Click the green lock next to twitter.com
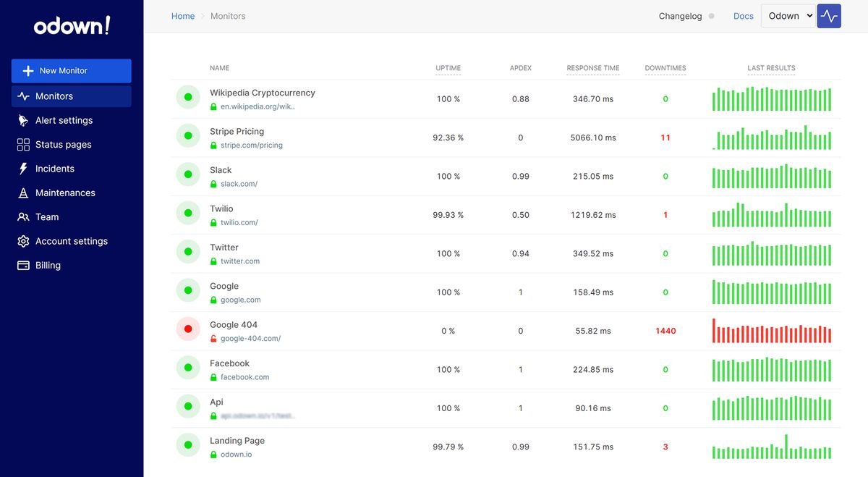The height and width of the screenshot is (477, 868). (213, 261)
